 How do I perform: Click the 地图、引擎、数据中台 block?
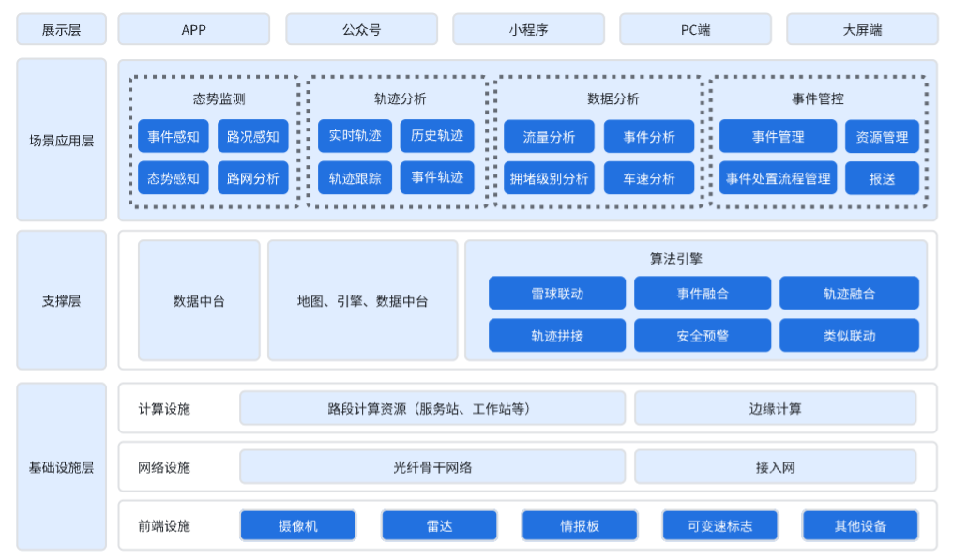(362, 301)
